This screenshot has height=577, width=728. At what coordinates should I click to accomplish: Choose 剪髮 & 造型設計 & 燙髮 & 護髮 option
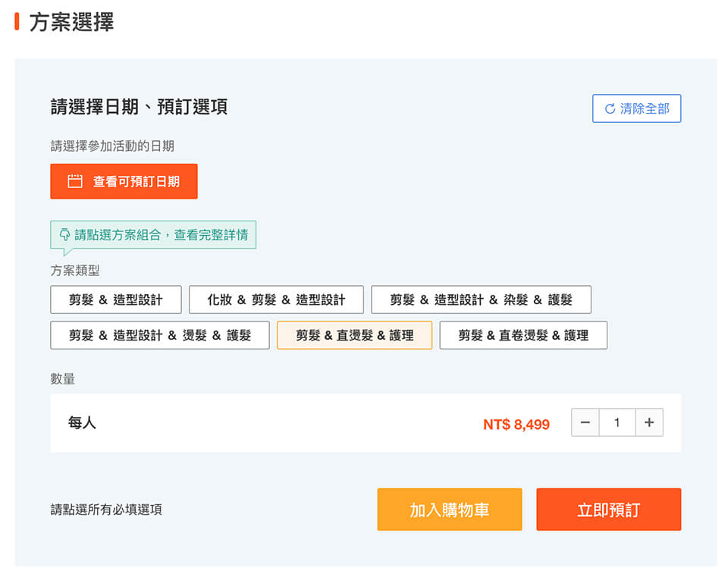click(160, 335)
